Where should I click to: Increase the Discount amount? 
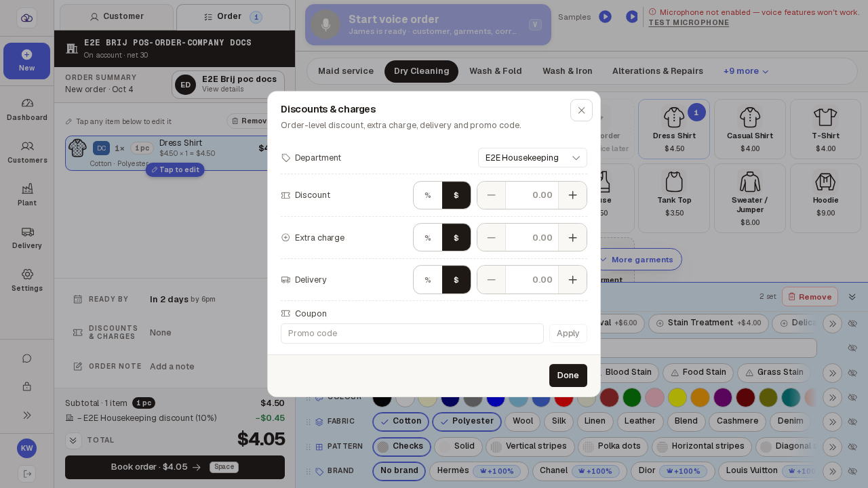coord(572,195)
